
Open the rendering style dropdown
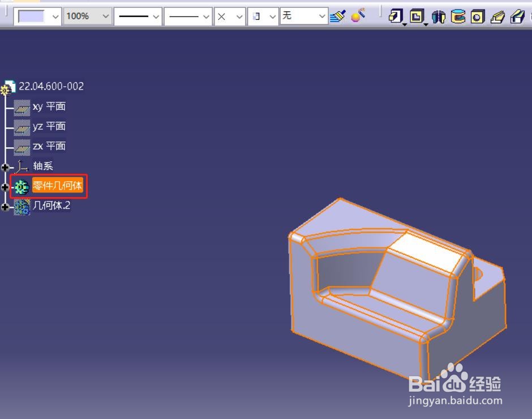click(263, 16)
